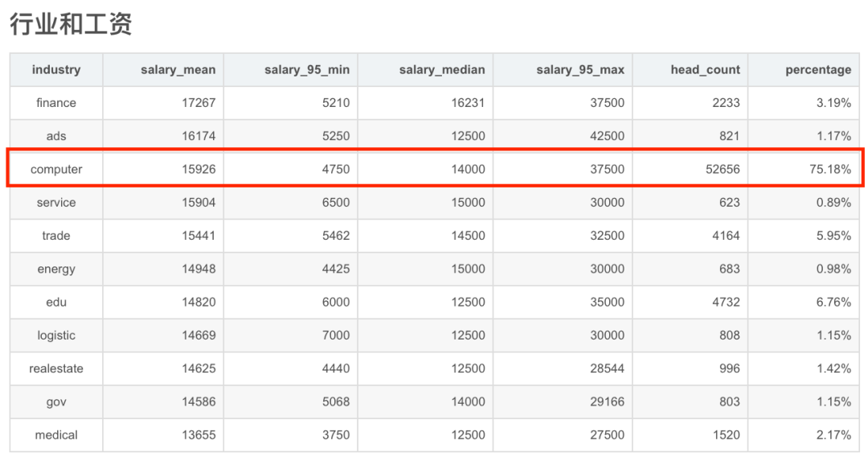This screenshot has height=457, width=868.
Task: Select the ads industry cell
Action: [56, 136]
